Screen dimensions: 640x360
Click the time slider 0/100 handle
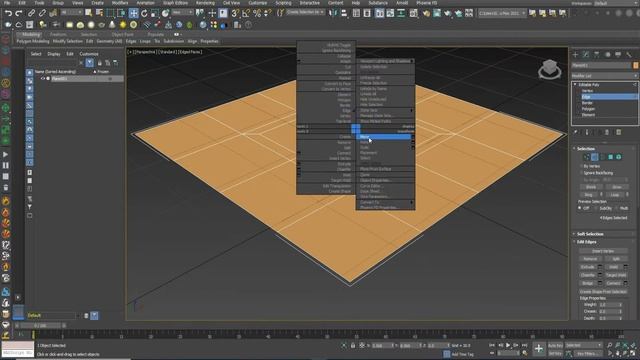click(x=40, y=326)
